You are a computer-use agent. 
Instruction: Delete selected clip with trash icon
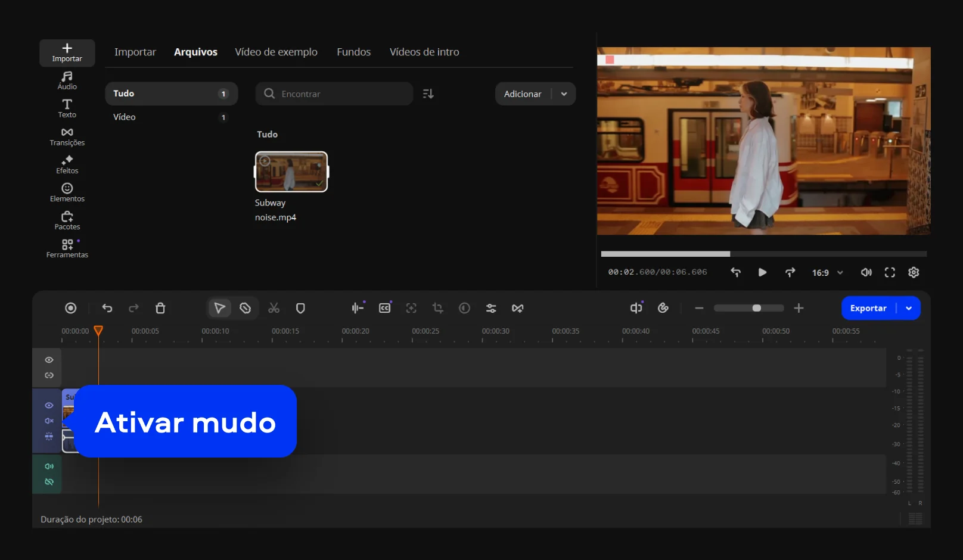(x=160, y=308)
